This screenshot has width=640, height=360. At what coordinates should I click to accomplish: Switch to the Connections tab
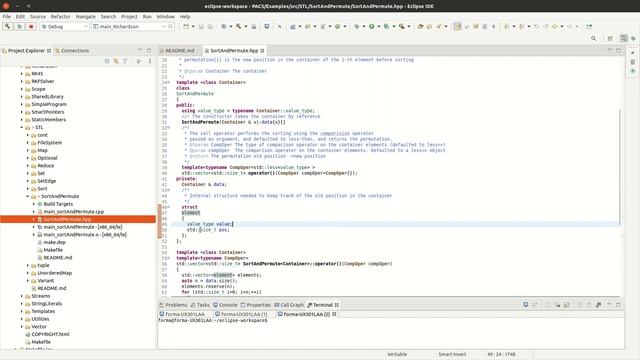click(x=72, y=51)
